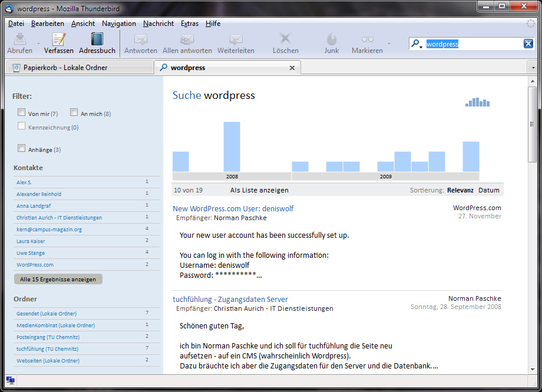Check the Anhänge attachments filter checkbox
Viewport: 542px width, 392px height.
tap(21, 148)
